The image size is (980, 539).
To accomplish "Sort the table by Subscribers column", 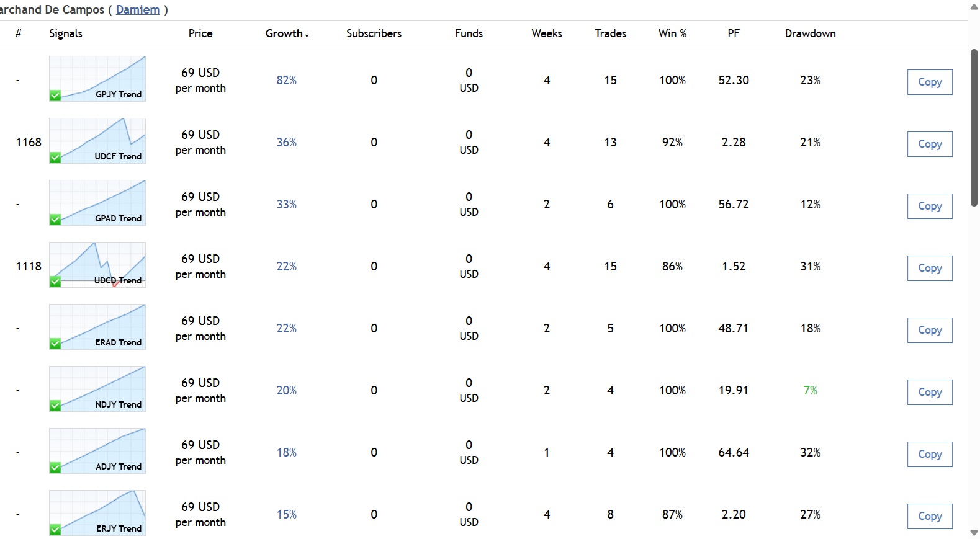I will (x=374, y=33).
